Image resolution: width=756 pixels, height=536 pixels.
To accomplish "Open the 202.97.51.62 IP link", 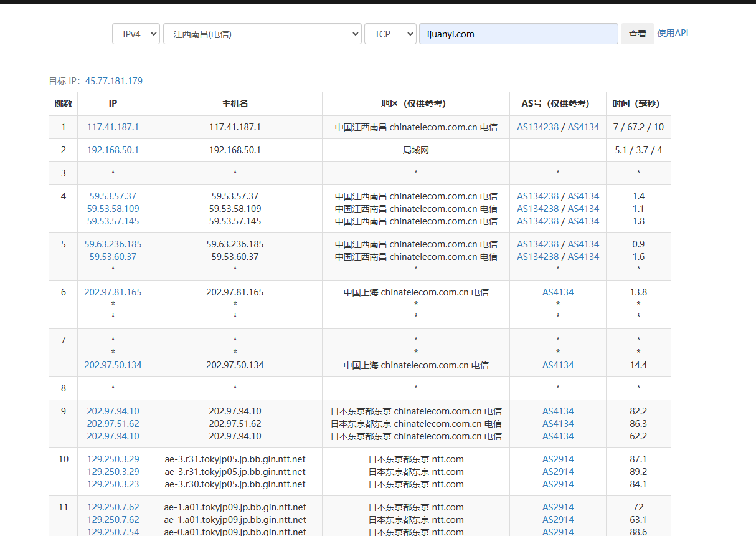I will 113,424.
